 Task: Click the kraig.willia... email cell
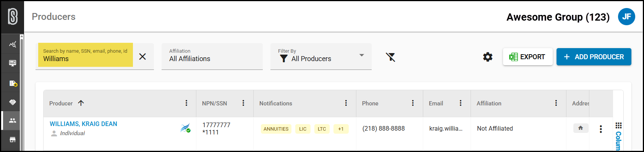446,128
